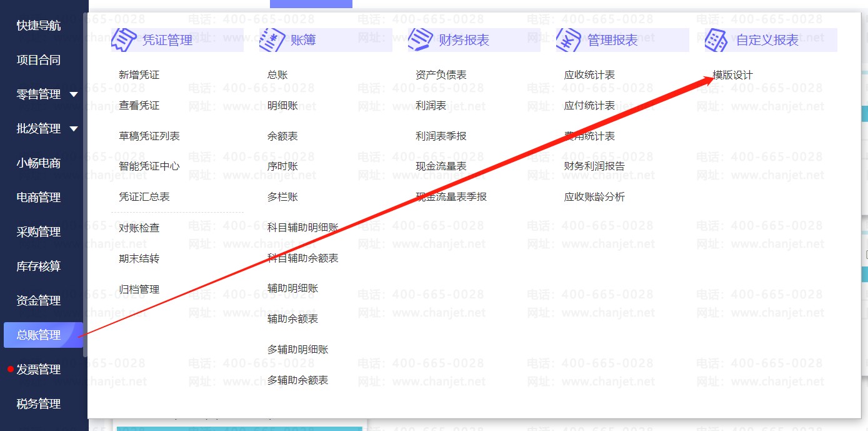Open 费用统计表

coord(590,136)
